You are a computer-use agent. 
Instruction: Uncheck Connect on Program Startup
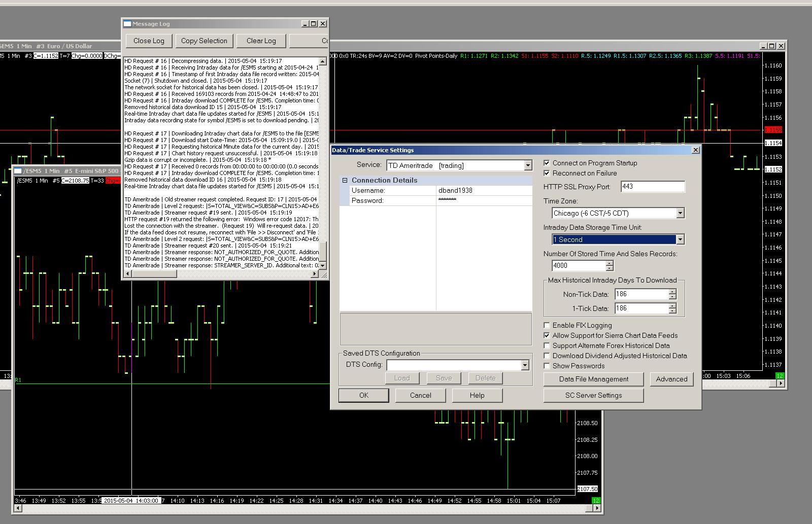(547, 163)
